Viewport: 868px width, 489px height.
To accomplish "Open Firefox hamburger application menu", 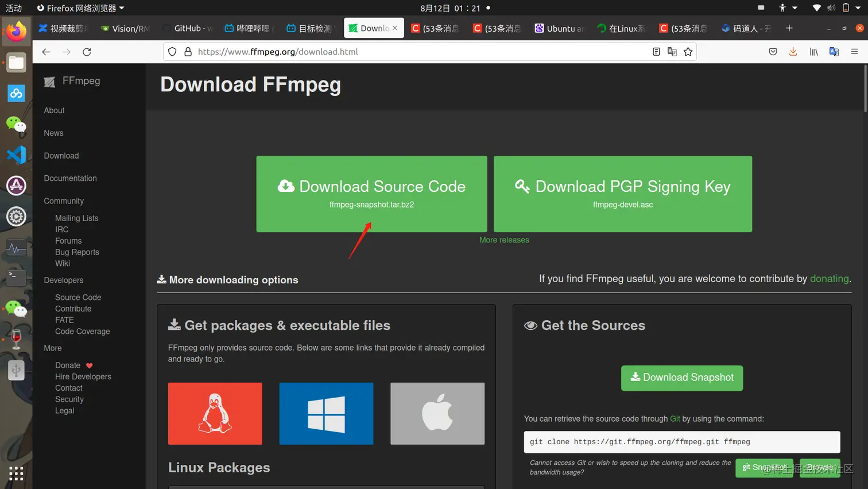I will pos(854,52).
